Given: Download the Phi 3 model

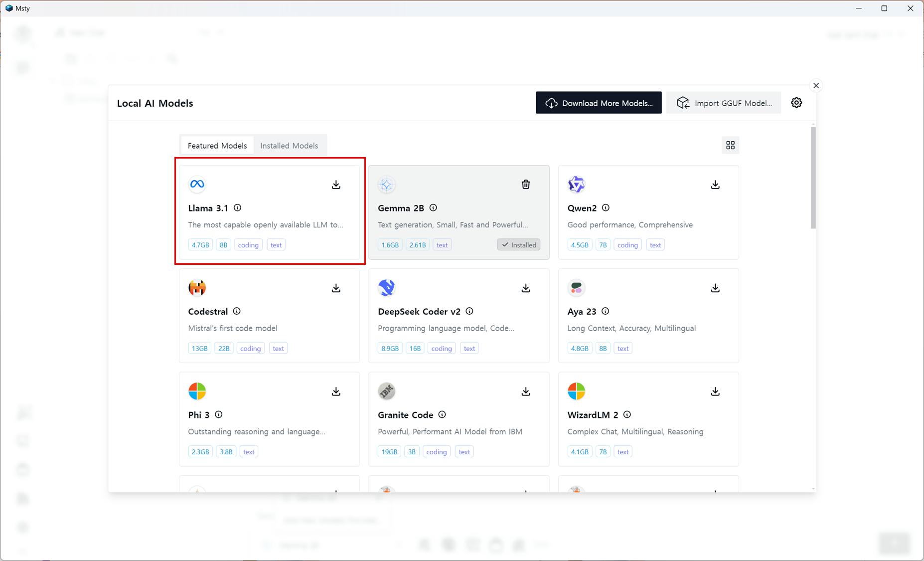Looking at the screenshot, I should 336,391.
